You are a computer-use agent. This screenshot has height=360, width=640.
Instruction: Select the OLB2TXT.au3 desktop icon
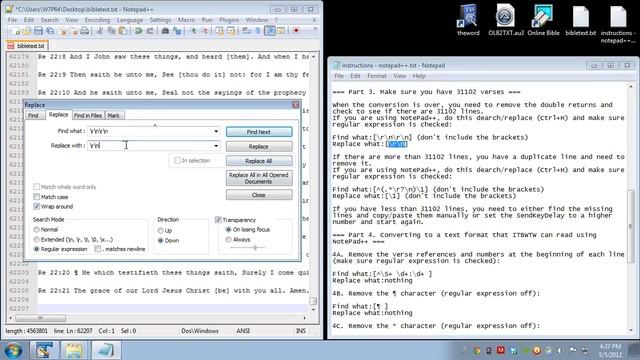coord(506,20)
